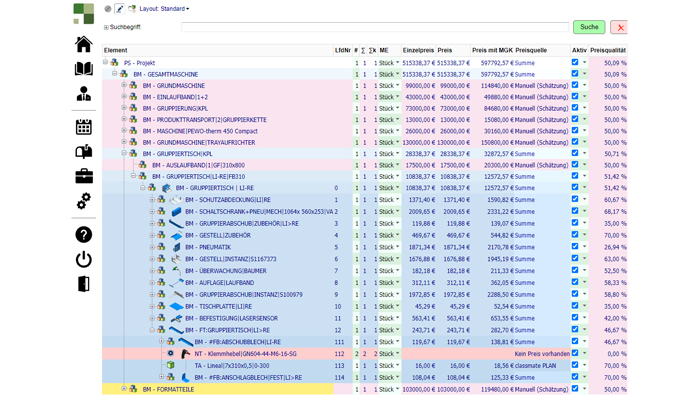Toggle Aktiv checkbox for Klemmhebel row
Viewport: 695px width, 395px height.
[x=575, y=353]
